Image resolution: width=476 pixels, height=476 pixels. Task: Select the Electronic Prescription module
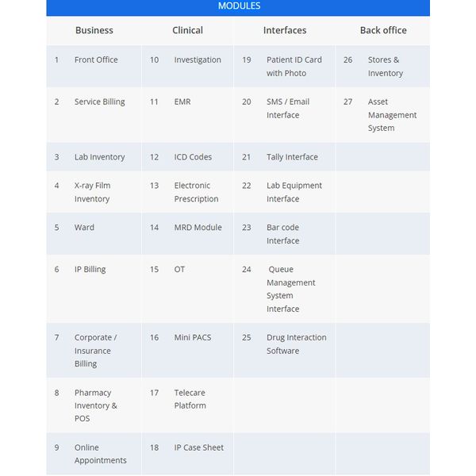[196, 192]
